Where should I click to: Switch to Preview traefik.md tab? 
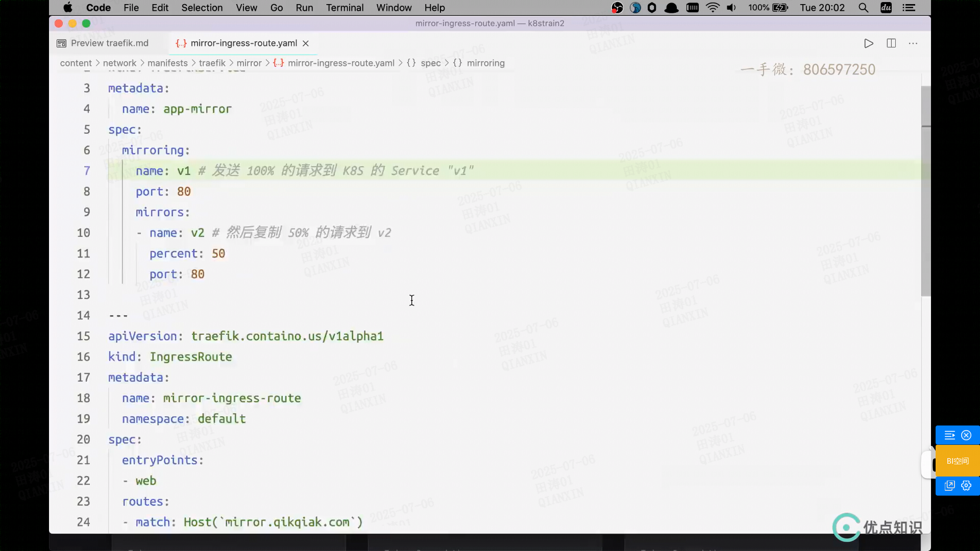(109, 43)
